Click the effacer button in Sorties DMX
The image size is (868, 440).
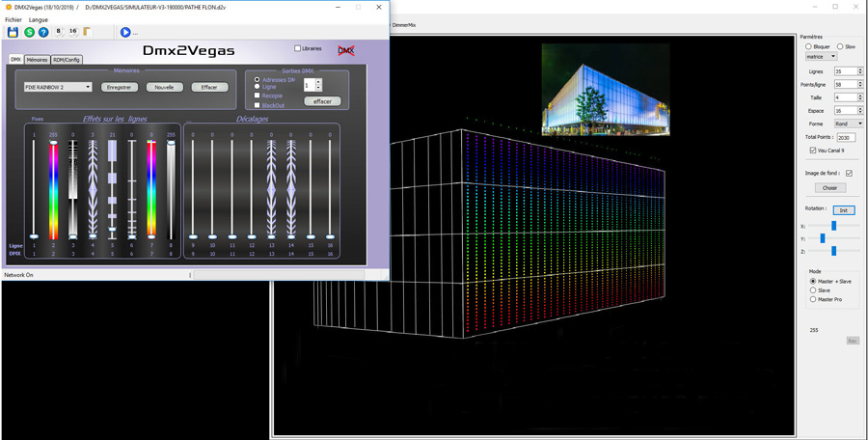[322, 101]
